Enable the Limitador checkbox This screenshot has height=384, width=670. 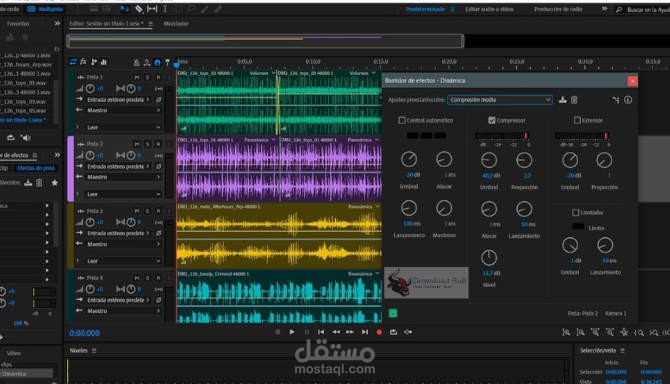576,212
